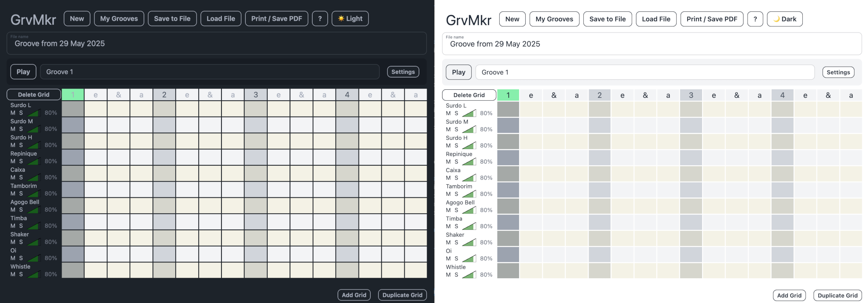Switch to Dark mode via the moon button

pos(784,19)
